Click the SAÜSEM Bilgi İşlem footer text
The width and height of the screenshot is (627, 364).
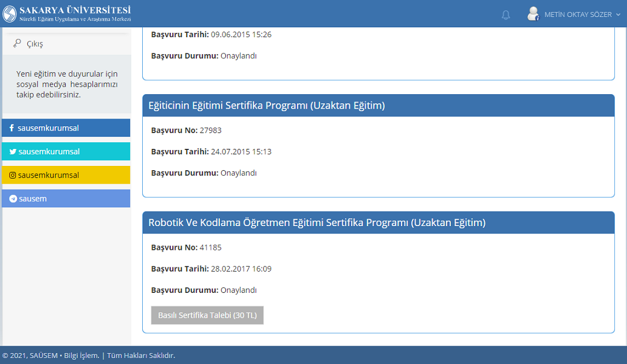pos(89,355)
